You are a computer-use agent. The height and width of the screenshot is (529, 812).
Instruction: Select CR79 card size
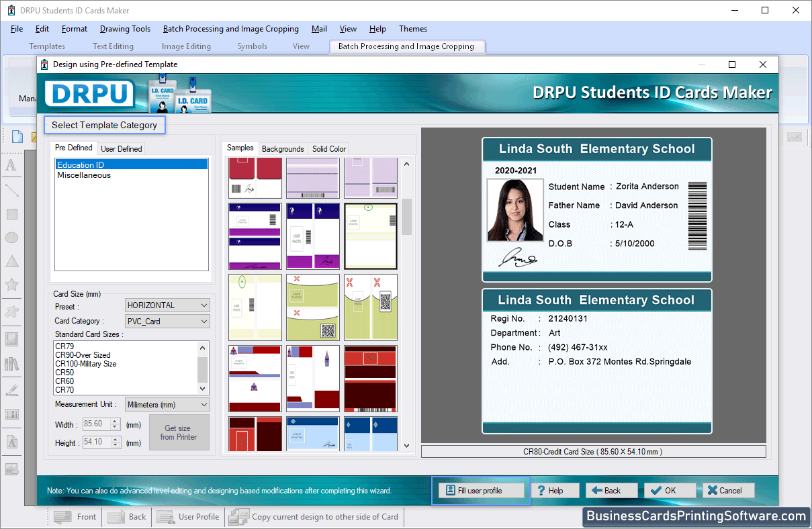pos(126,346)
